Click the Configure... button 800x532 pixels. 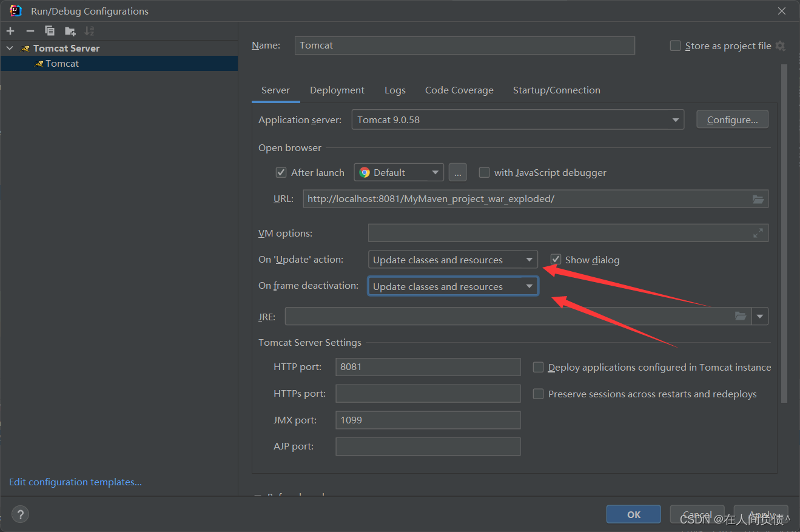(732, 120)
